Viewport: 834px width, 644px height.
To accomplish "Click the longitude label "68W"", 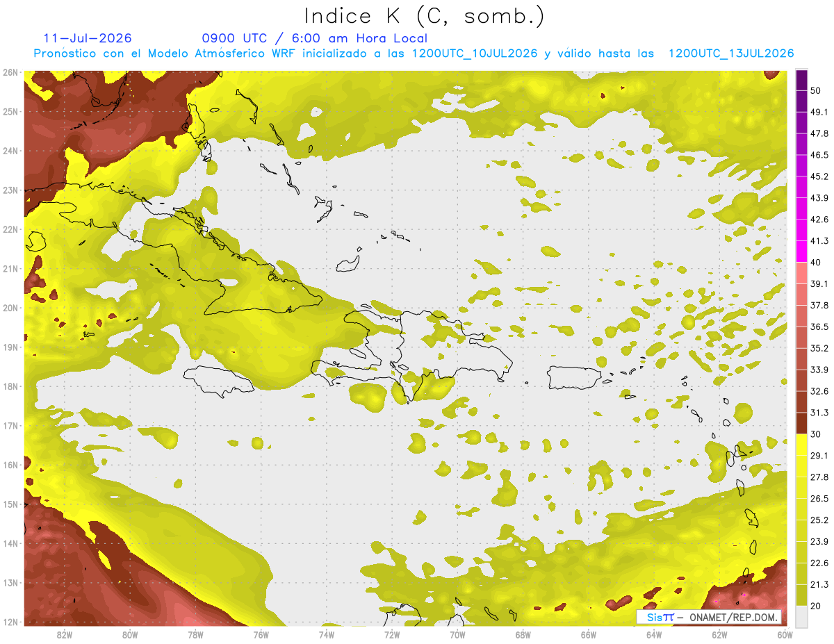I will coord(523,635).
